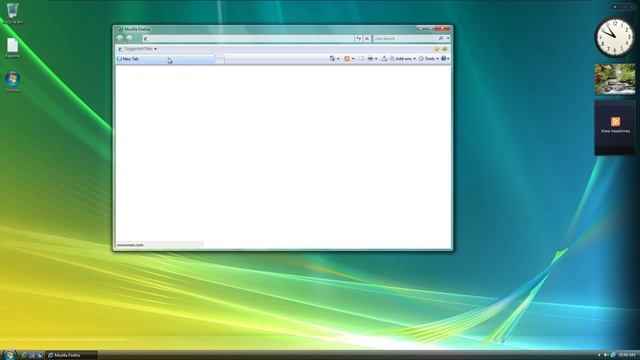Open the Add-ons menu
The width and height of the screenshot is (640, 360).
click(x=403, y=59)
